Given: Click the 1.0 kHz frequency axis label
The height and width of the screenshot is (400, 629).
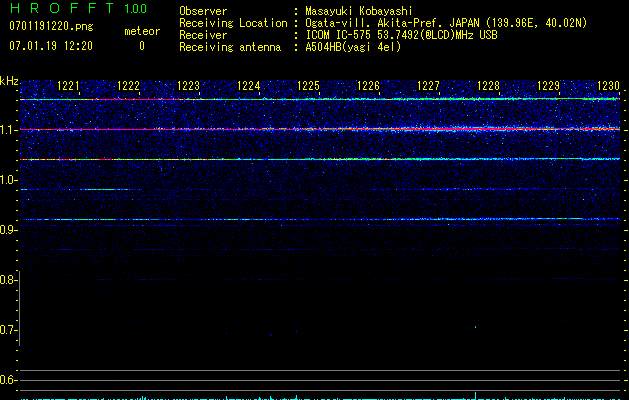Looking at the screenshot, I should coord(8,180).
